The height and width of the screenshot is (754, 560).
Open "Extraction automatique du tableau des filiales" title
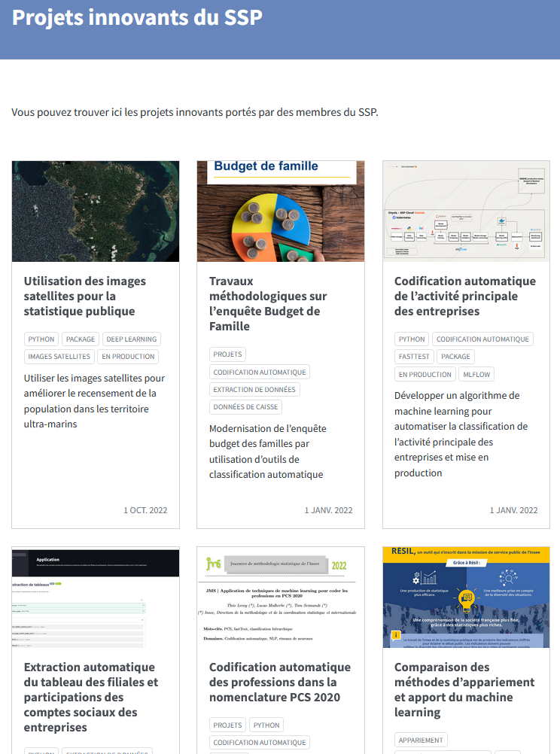click(x=91, y=697)
